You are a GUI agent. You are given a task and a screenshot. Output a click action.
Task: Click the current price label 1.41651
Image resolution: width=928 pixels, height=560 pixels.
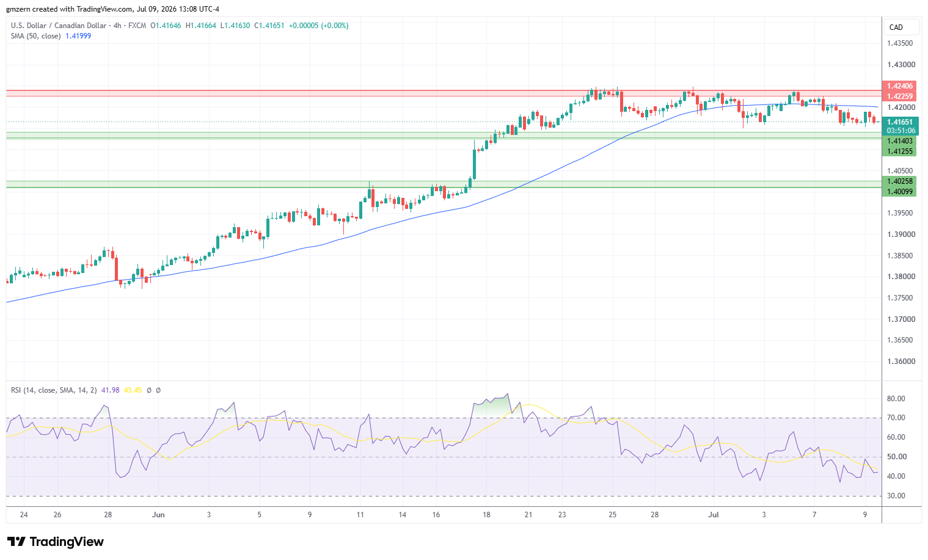899,122
